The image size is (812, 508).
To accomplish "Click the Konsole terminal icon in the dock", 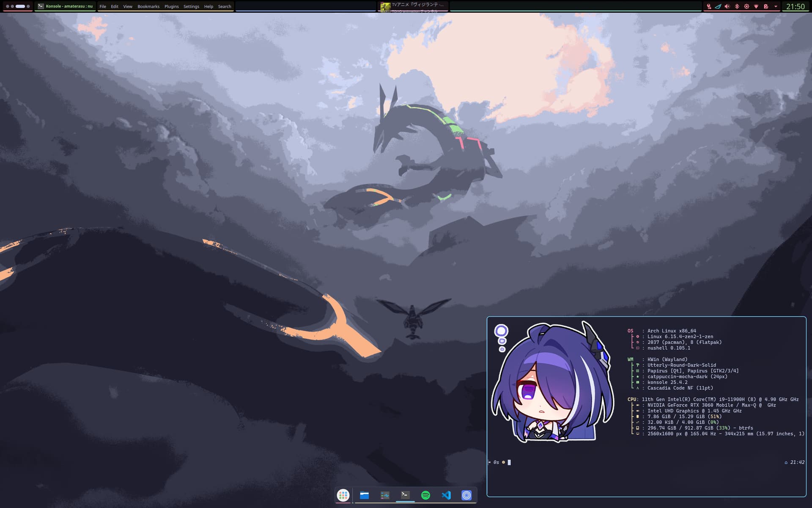I will [405, 495].
